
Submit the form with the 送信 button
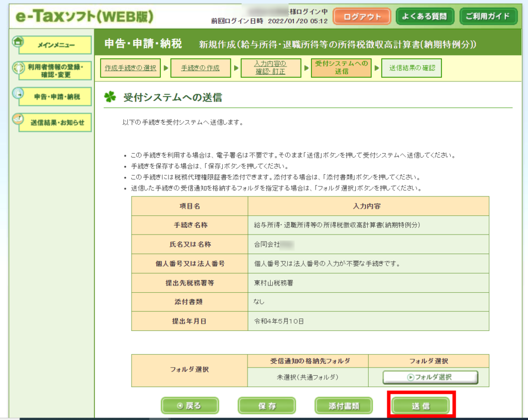point(420,406)
